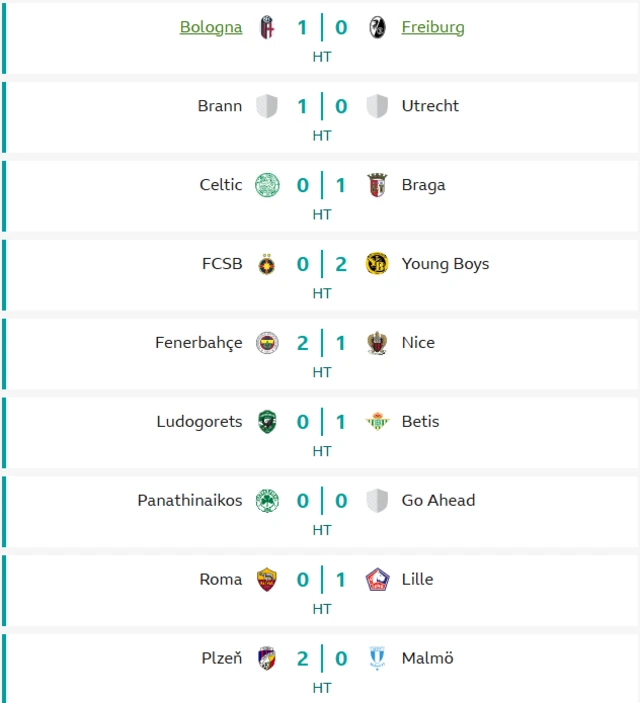Click the Plzeň club crest
Screen dimensions: 640x703
pyautogui.click(x=266, y=659)
